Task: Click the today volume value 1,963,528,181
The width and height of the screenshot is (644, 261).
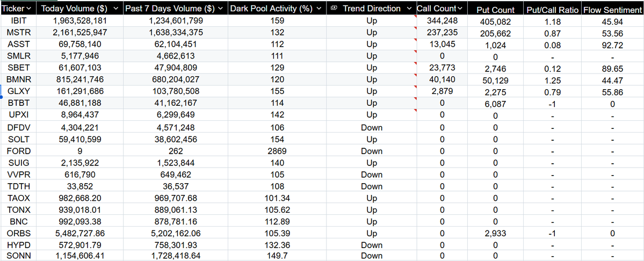Action: click(79, 20)
